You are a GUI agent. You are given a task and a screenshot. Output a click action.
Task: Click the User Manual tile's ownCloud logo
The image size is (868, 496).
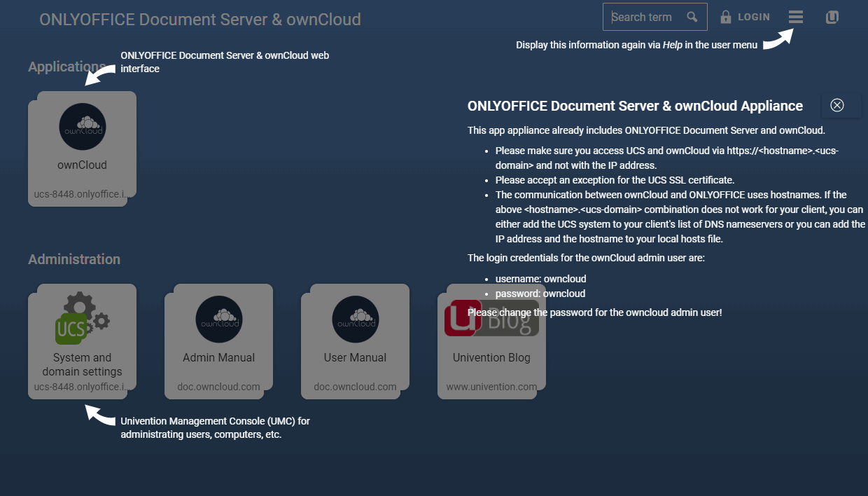coord(355,319)
